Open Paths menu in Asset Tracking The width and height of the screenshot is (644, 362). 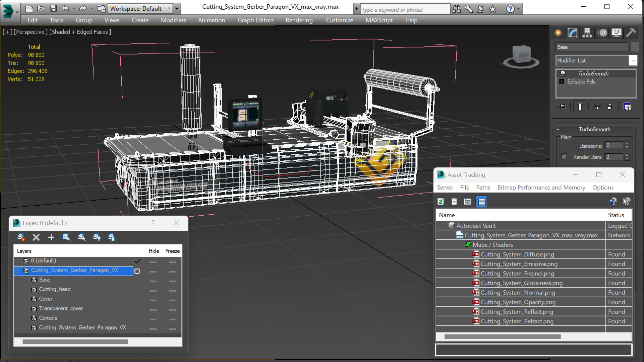(x=483, y=188)
